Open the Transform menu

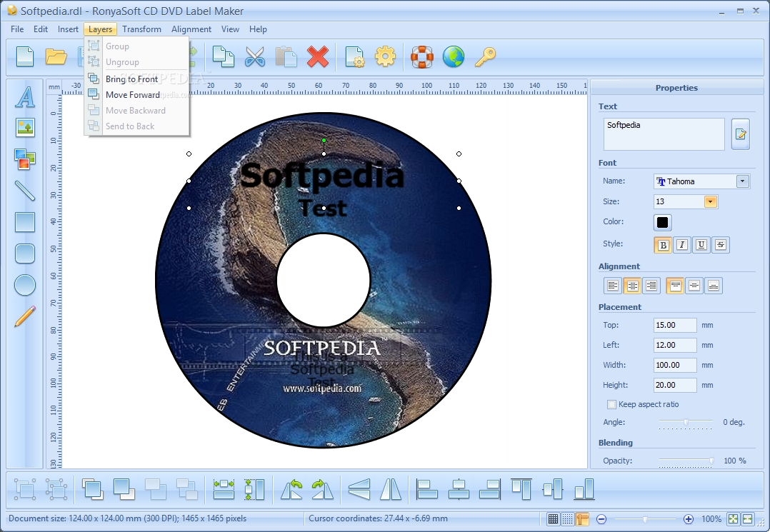142,29
